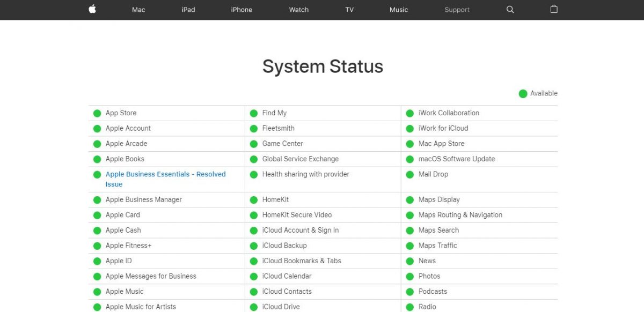Go to the iPad navigation item
Image resolution: width=644 pixels, height=312 pixels.
(x=188, y=10)
